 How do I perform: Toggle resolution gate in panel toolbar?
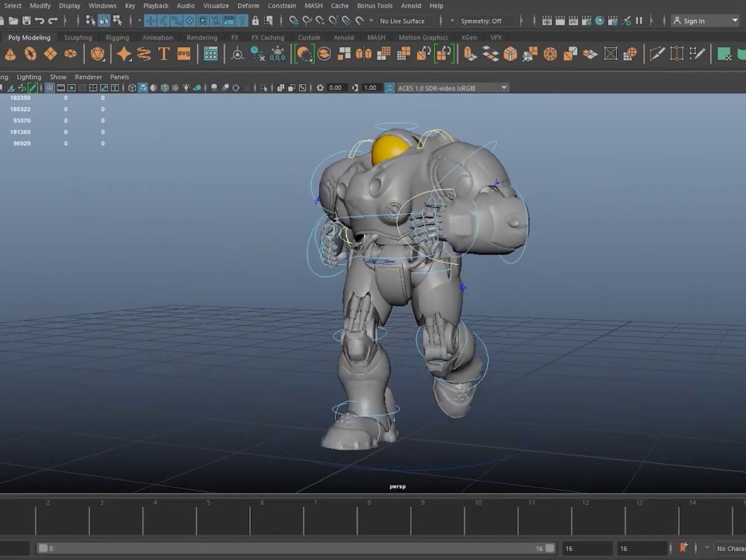[x=72, y=88]
